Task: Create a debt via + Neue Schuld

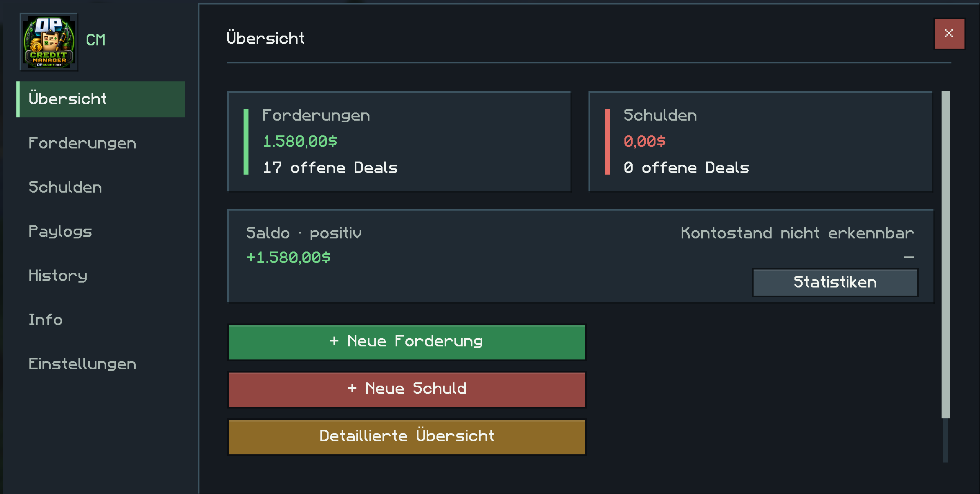Action: (407, 389)
